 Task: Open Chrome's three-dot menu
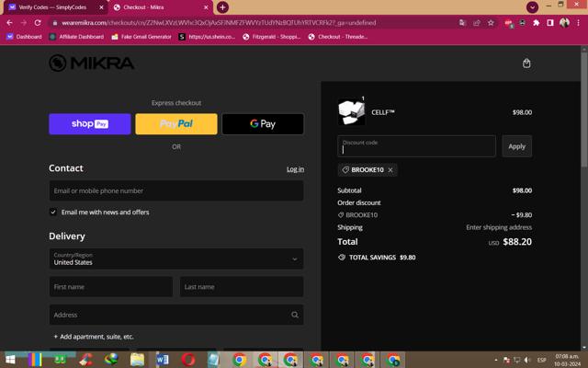pos(578,23)
